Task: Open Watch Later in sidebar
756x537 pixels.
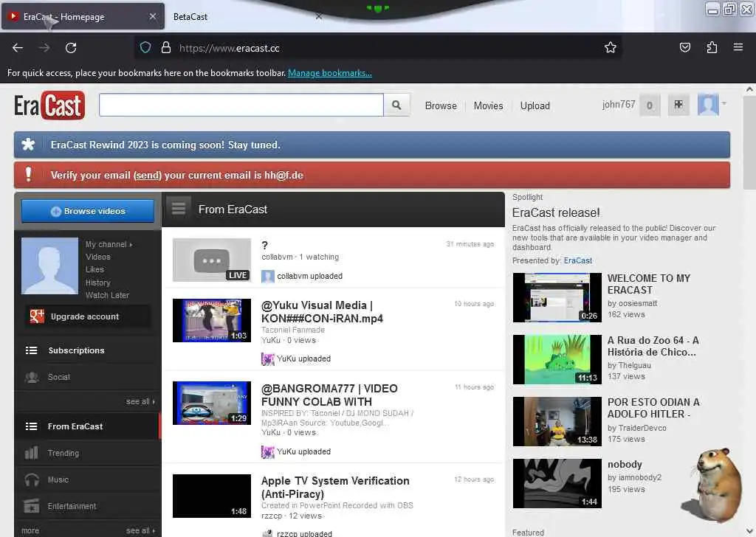Action: coord(107,295)
